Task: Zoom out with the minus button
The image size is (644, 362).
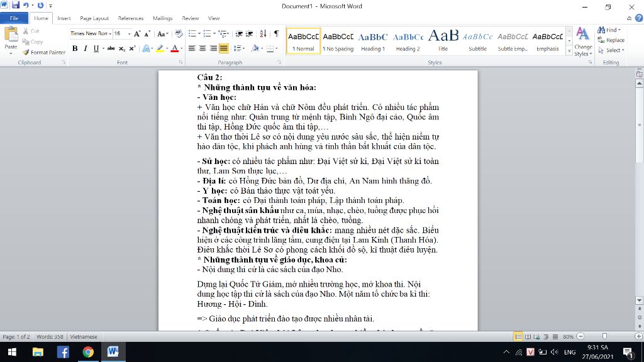Action: [x=580, y=336]
